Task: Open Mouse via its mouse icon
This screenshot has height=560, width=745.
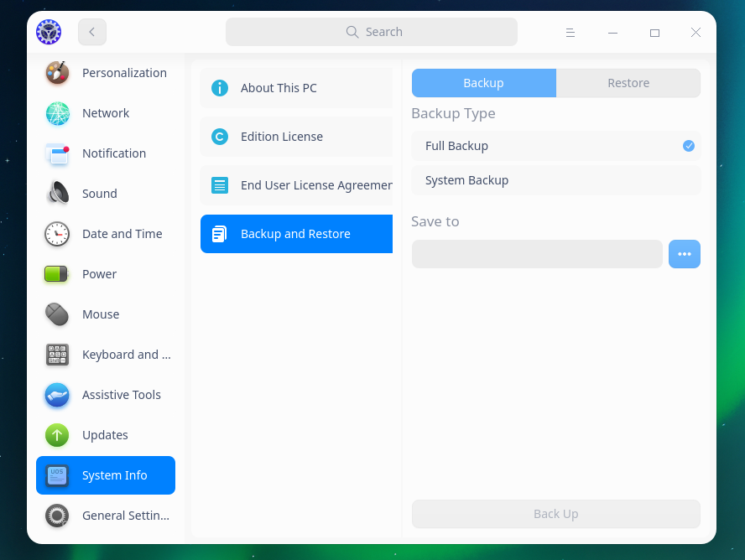Action: 57,314
